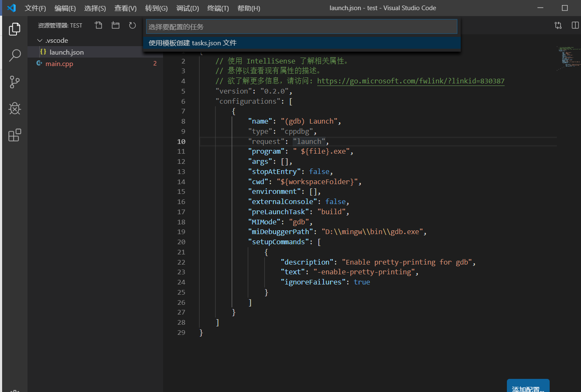Click the "externalConsole" false value
The height and width of the screenshot is (392, 581).
tap(335, 202)
